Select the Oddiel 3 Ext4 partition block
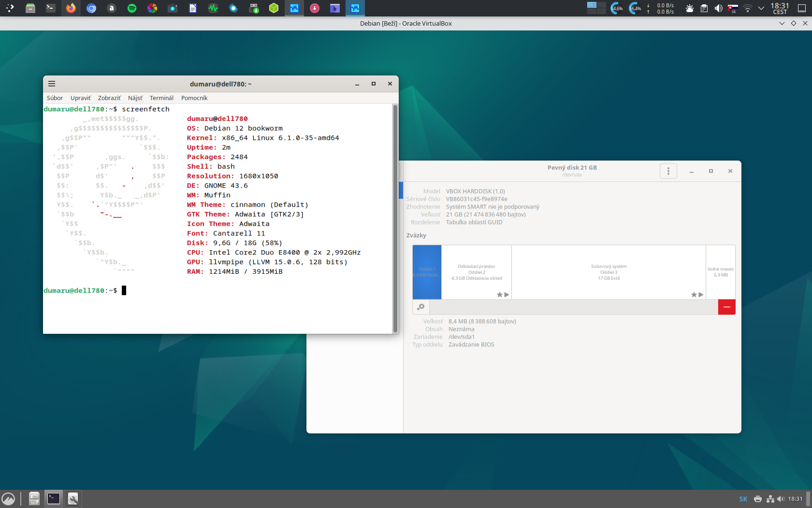 [609, 272]
